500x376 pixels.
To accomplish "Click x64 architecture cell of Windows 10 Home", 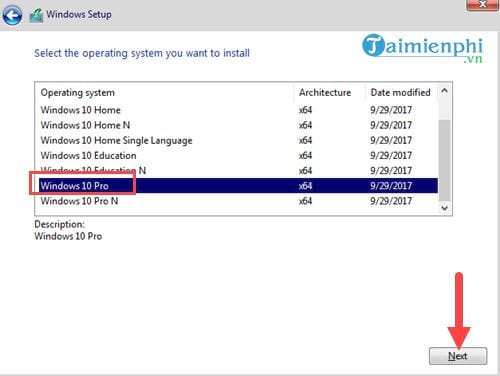I will click(x=305, y=110).
